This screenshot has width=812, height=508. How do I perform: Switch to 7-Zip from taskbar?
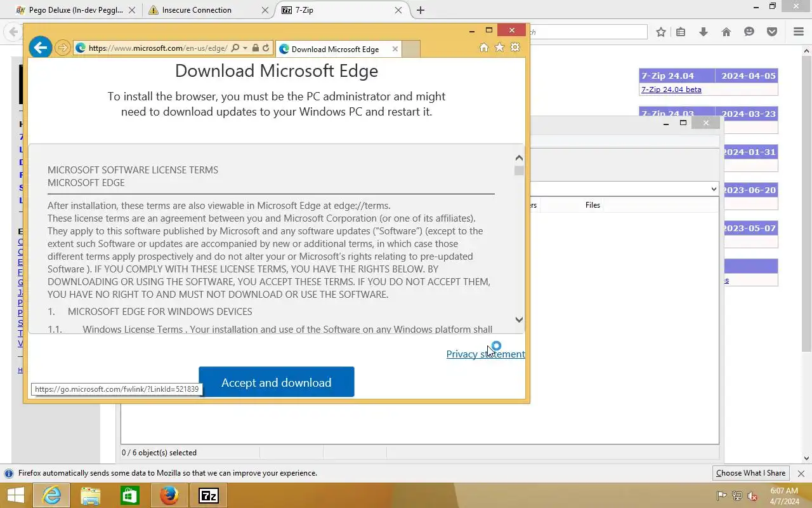point(209,495)
